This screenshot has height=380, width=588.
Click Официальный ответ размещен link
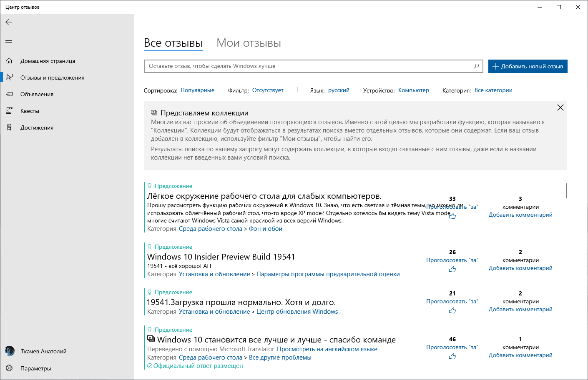pyautogui.click(x=195, y=366)
